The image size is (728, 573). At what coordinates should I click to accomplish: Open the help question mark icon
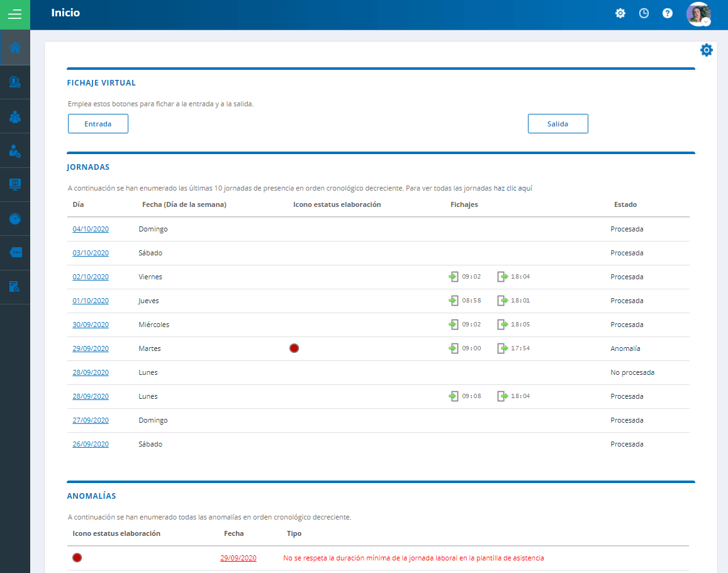coord(668,13)
